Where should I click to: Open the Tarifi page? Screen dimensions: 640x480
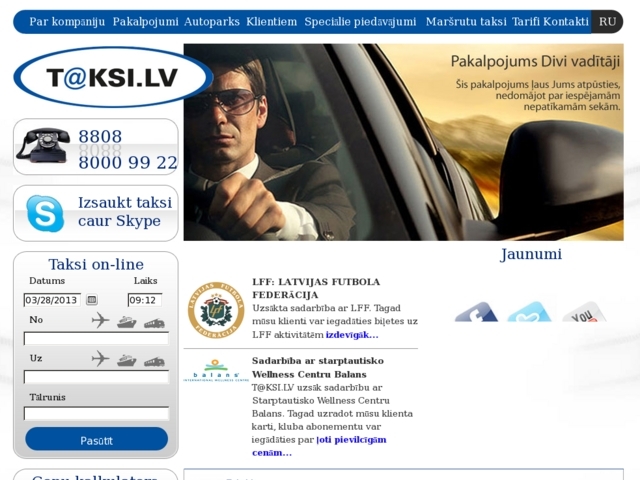(x=526, y=22)
